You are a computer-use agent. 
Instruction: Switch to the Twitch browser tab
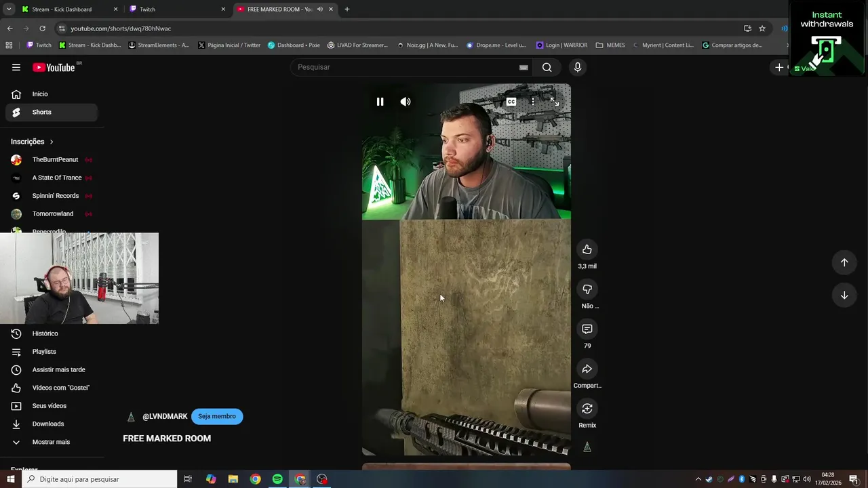pyautogui.click(x=176, y=9)
